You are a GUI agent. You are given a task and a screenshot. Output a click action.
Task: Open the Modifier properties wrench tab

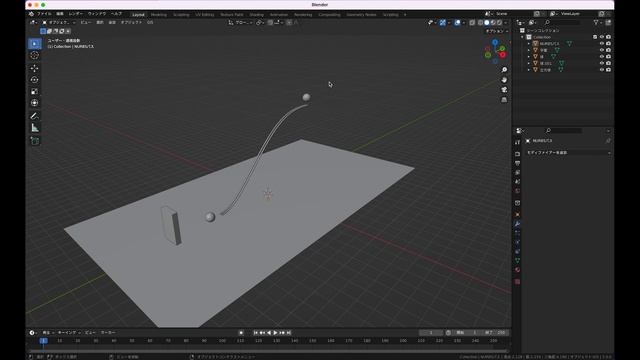[518, 224]
